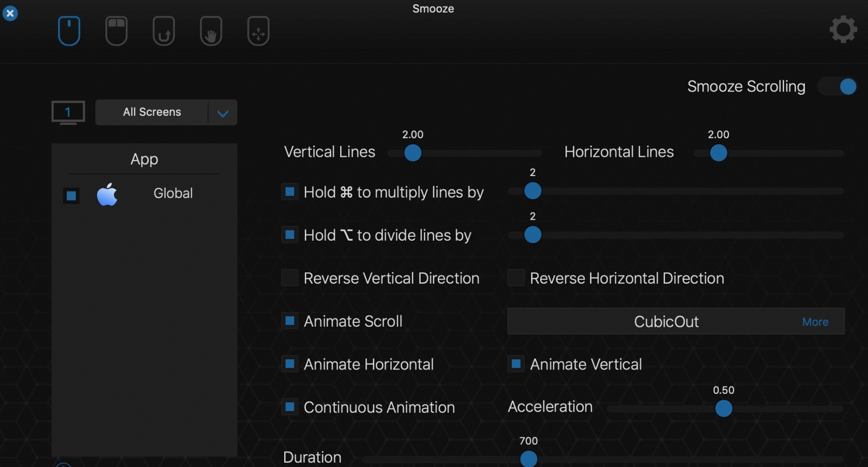
Task: Open the All Screens combo box
Action: click(166, 112)
